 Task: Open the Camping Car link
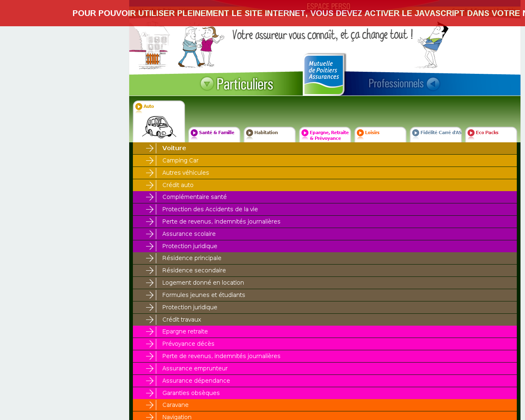coord(325,161)
